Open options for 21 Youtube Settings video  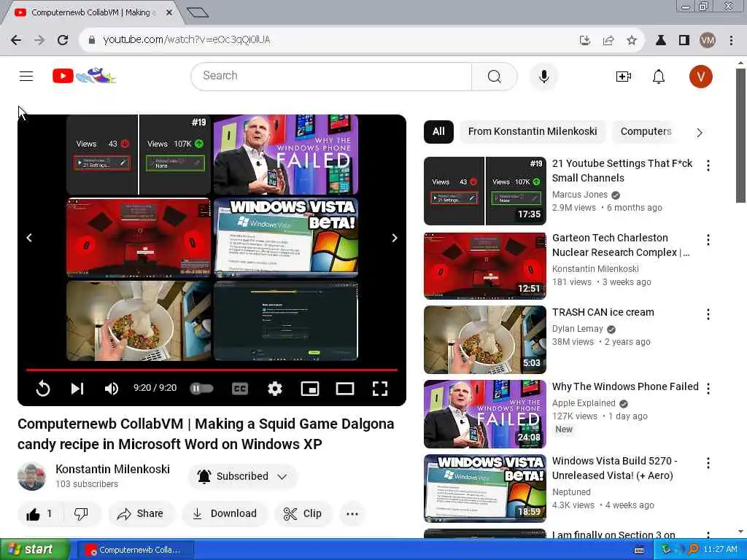tap(708, 166)
